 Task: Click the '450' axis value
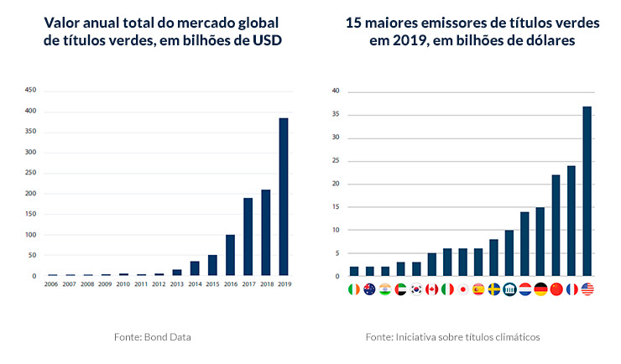pyautogui.click(x=30, y=90)
